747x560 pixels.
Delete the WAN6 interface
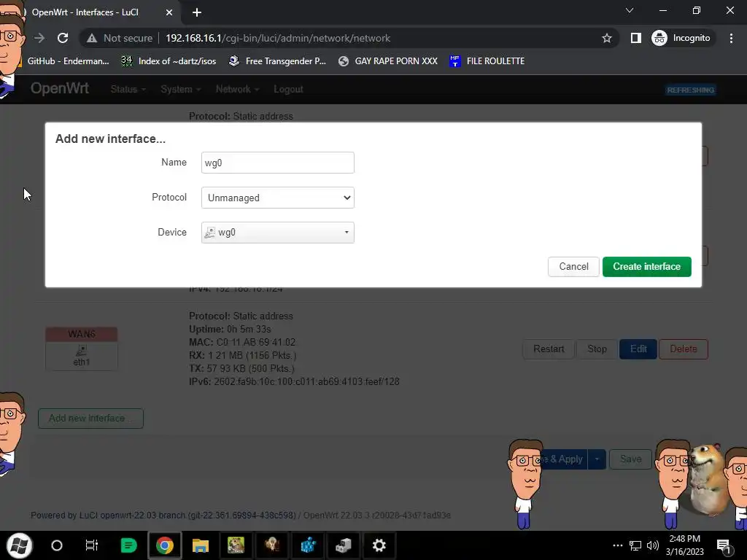[683, 349]
